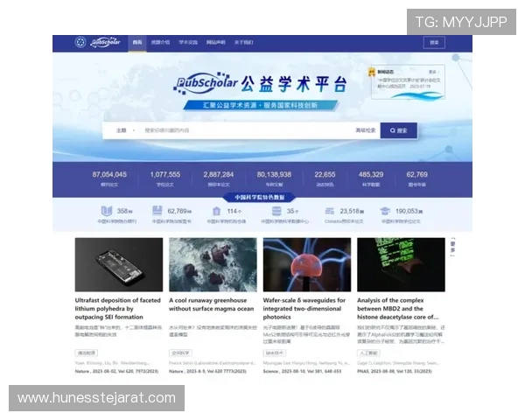The width and height of the screenshot is (525, 420).
Task: Click 'Nature, 2023-8-9, Vol 620' citation text
Action: tap(207, 371)
